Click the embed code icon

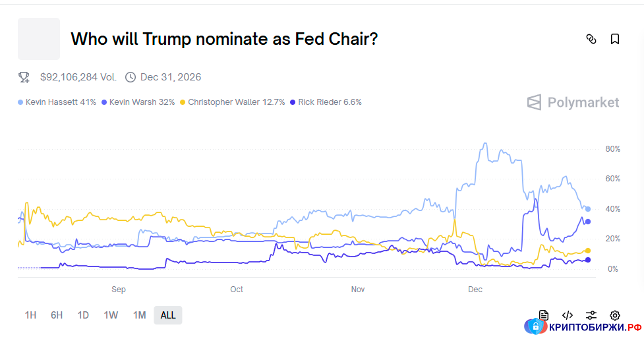(x=568, y=315)
